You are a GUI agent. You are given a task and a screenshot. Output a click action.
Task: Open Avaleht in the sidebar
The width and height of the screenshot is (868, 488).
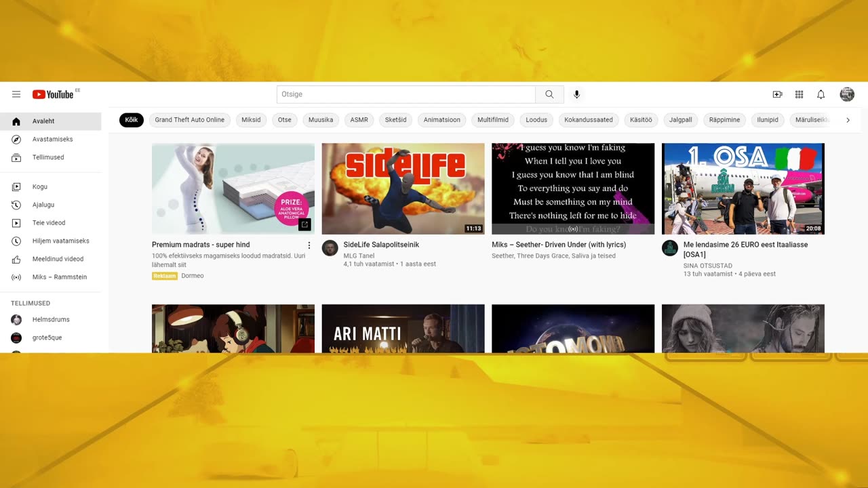[x=51, y=121]
